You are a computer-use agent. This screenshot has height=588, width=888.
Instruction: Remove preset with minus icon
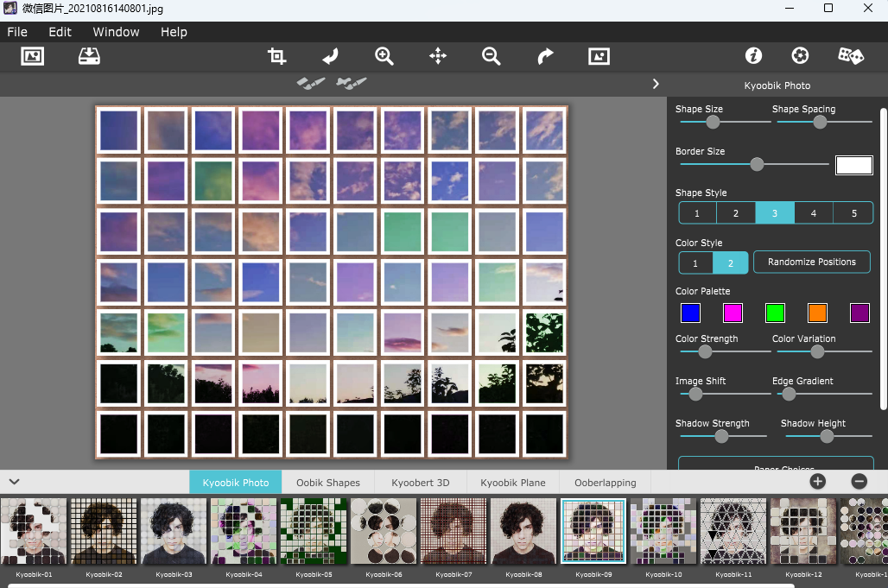tap(859, 482)
